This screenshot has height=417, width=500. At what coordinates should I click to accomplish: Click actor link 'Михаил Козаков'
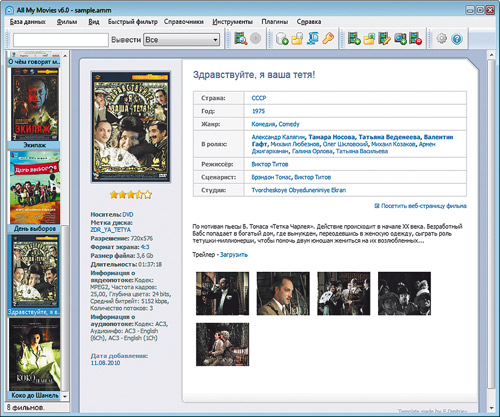[393, 144]
